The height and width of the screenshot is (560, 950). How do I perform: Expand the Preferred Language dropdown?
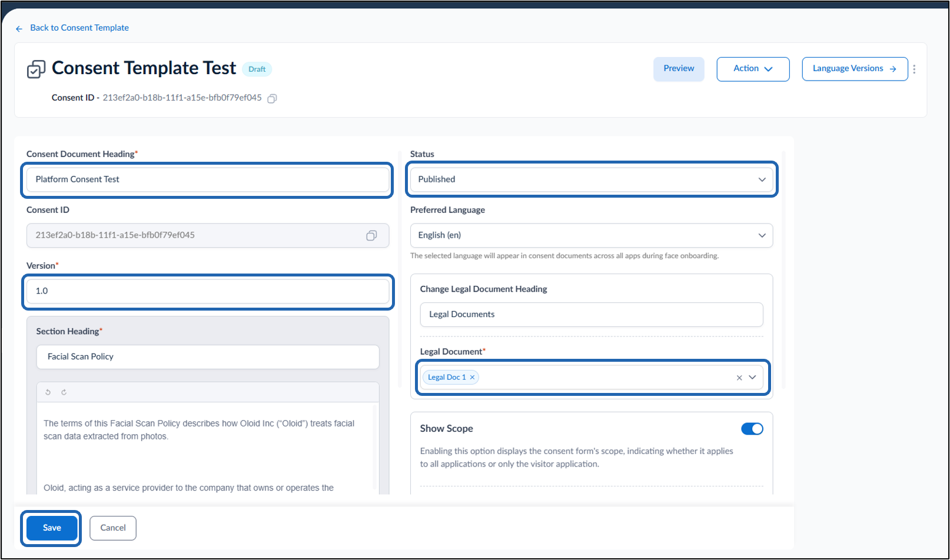(592, 235)
